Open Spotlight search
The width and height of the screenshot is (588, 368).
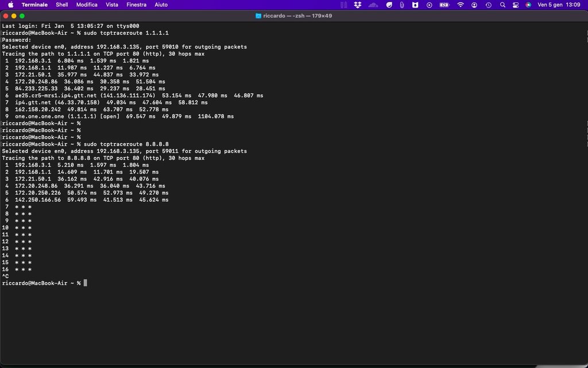[x=502, y=5]
